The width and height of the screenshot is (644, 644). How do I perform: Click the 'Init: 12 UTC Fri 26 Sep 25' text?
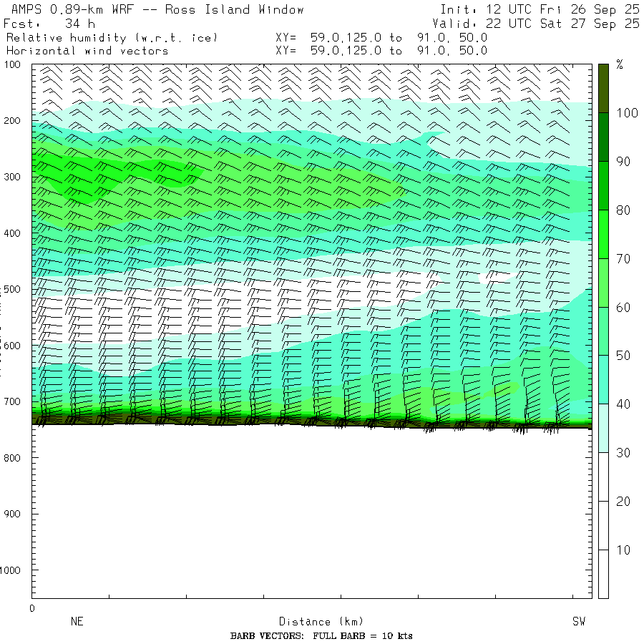click(x=540, y=9)
